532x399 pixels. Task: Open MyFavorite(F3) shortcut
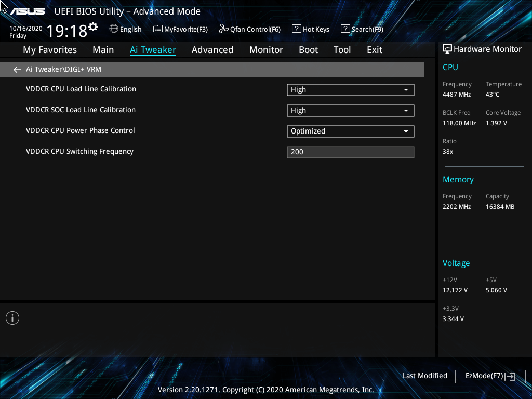(x=186, y=30)
